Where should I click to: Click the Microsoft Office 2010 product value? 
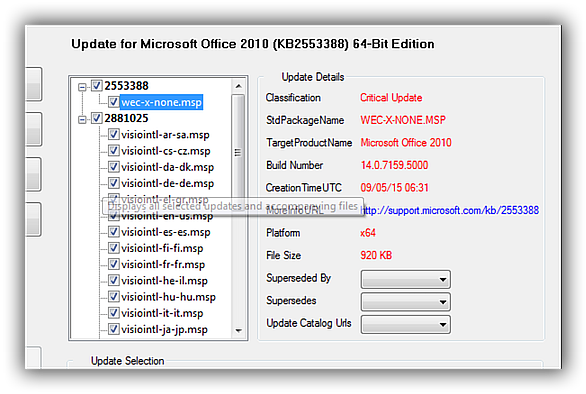pyautogui.click(x=406, y=143)
